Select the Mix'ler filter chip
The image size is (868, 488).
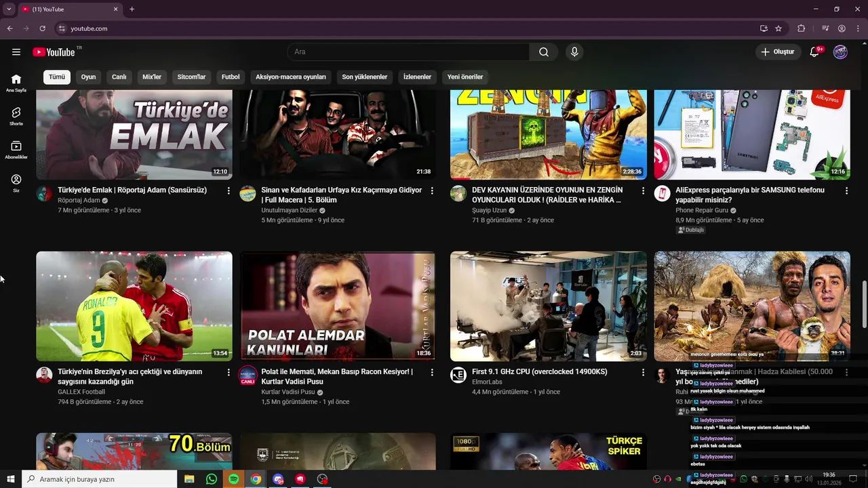152,77
